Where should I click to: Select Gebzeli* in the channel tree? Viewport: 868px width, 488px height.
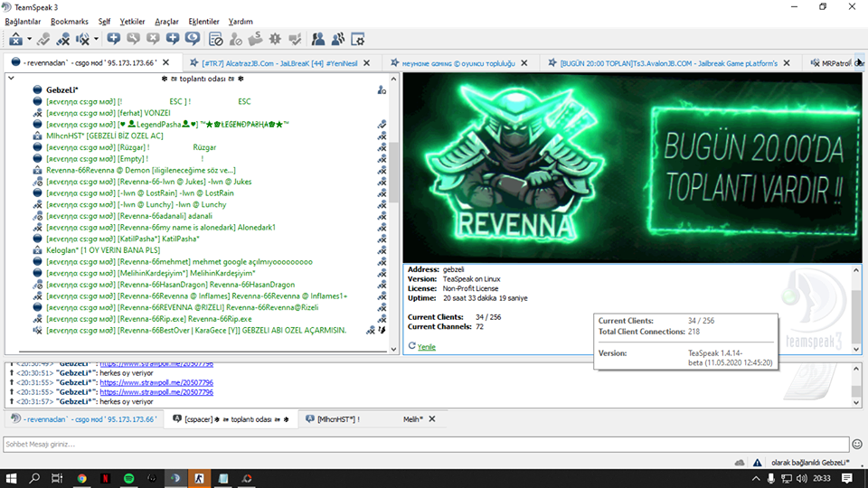click(62, 89)
